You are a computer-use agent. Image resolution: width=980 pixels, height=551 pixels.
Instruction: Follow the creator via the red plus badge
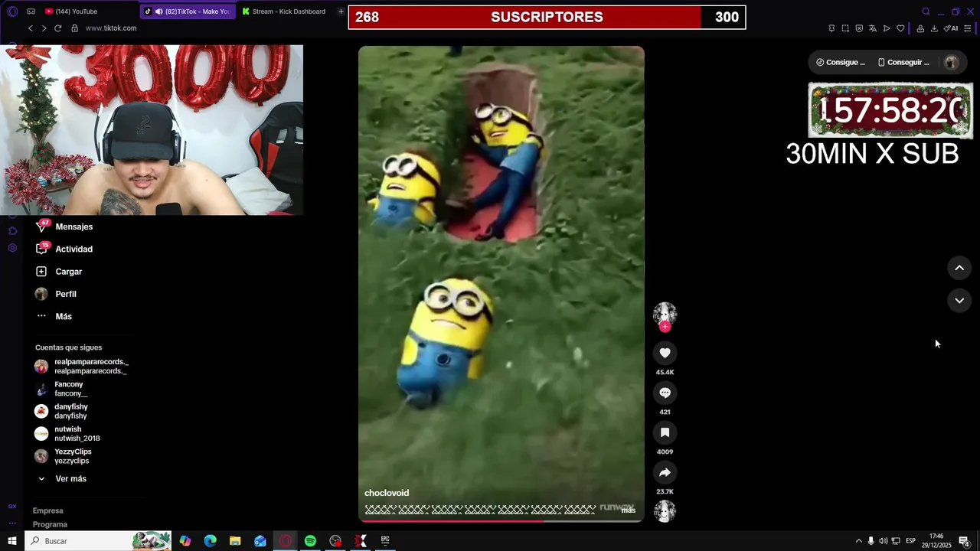(665, 327)
